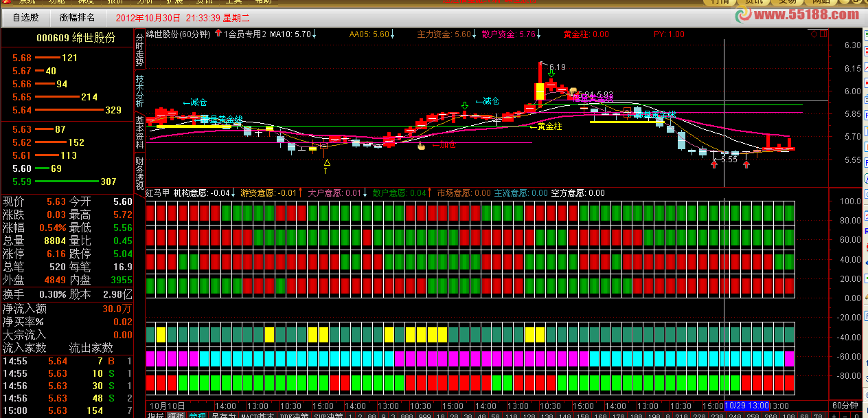Click the 主流意愿: 0.00 label
The width and height of the screenshot is (868, 418).
click(521, 193)
